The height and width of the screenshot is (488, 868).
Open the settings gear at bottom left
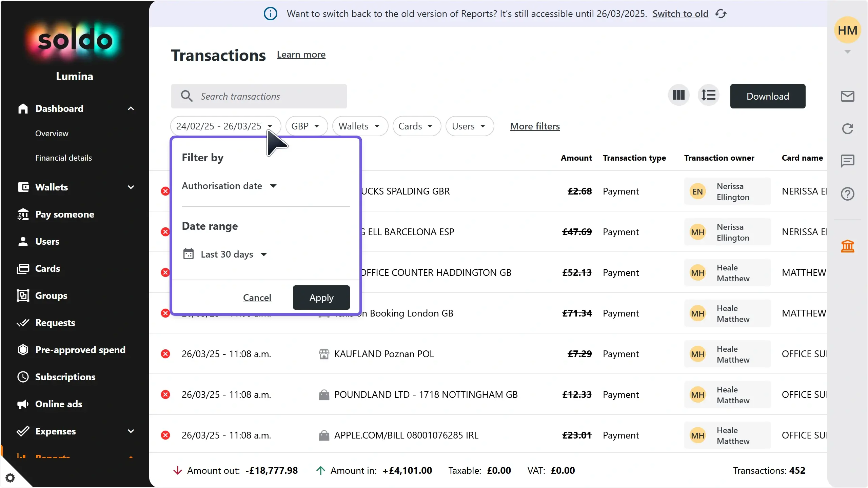coord(11,478)
